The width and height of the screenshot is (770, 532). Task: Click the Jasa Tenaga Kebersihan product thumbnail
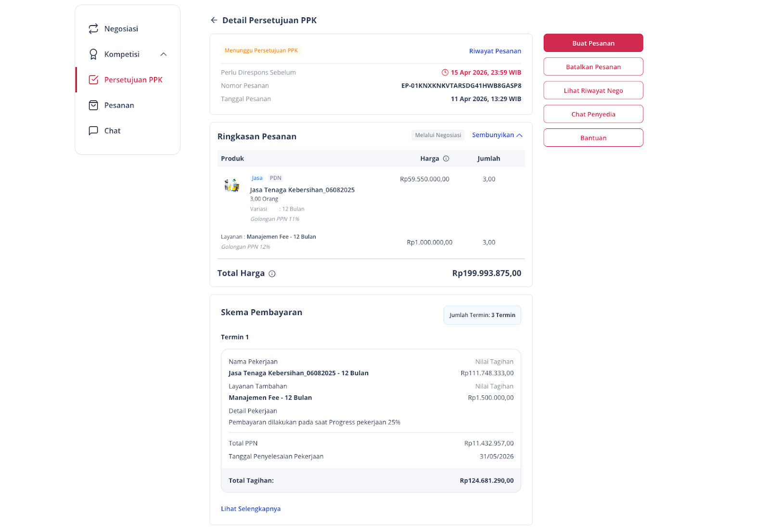232,185
